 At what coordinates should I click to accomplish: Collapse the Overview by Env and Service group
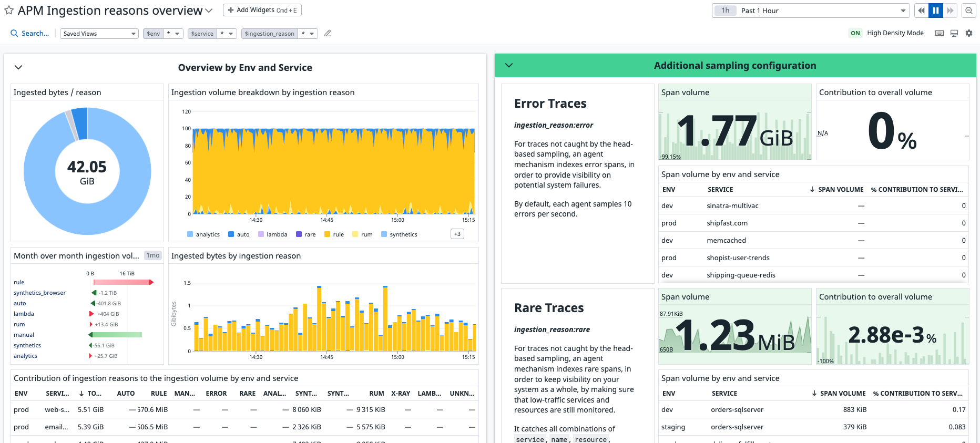18,67
